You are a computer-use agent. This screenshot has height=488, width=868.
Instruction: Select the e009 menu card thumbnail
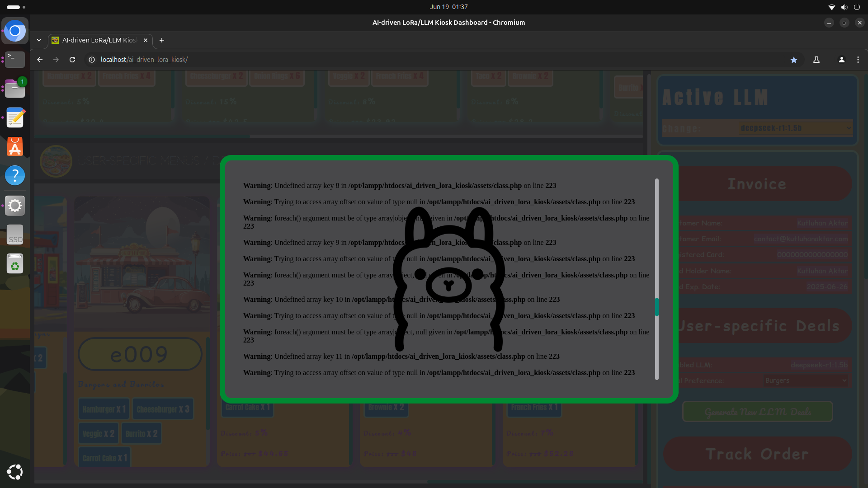(x=142, y=262)
